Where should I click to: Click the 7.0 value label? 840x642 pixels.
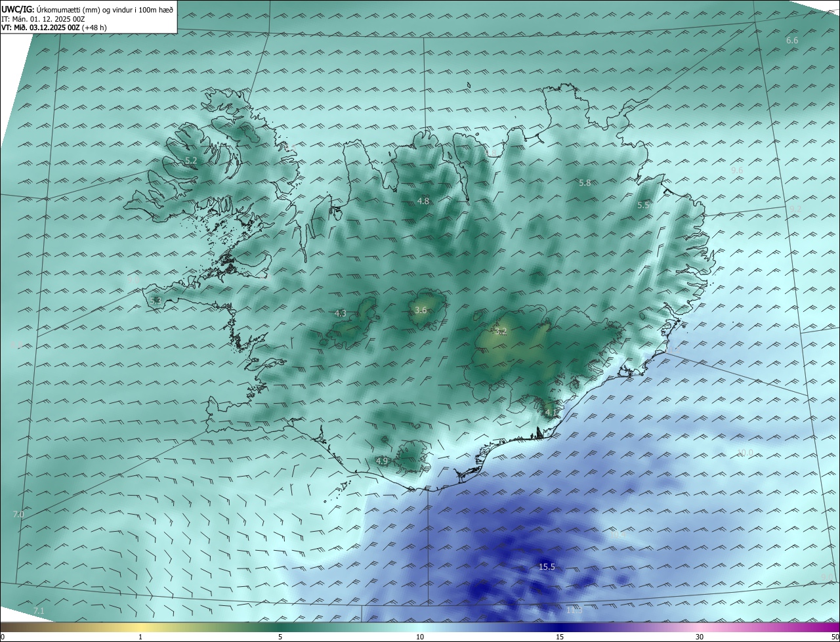tap(18, 514)
